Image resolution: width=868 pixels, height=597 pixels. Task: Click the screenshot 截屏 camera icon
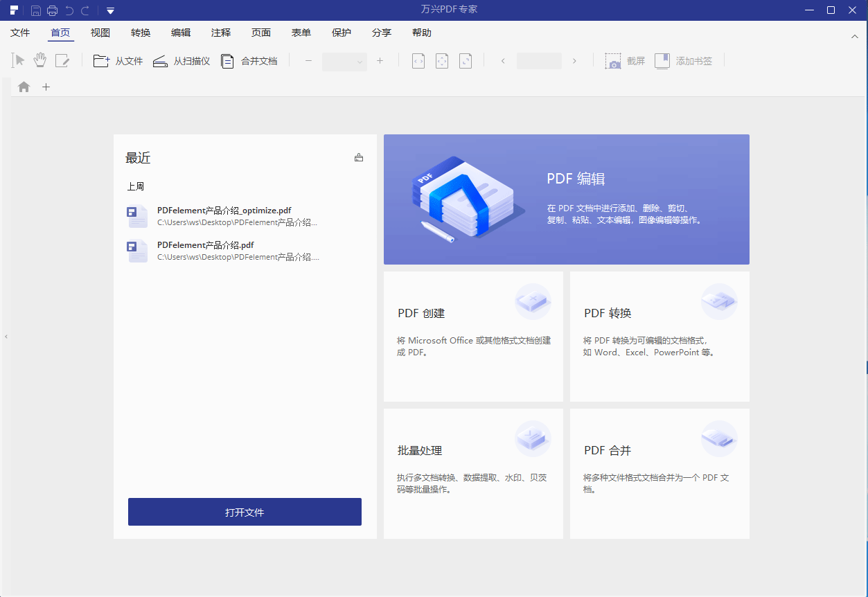pos(612,61)
